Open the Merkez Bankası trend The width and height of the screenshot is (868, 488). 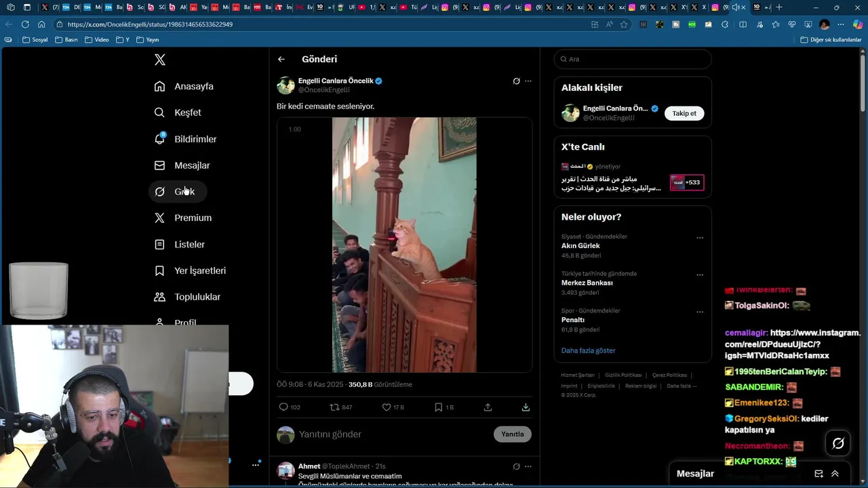(587, 283)
